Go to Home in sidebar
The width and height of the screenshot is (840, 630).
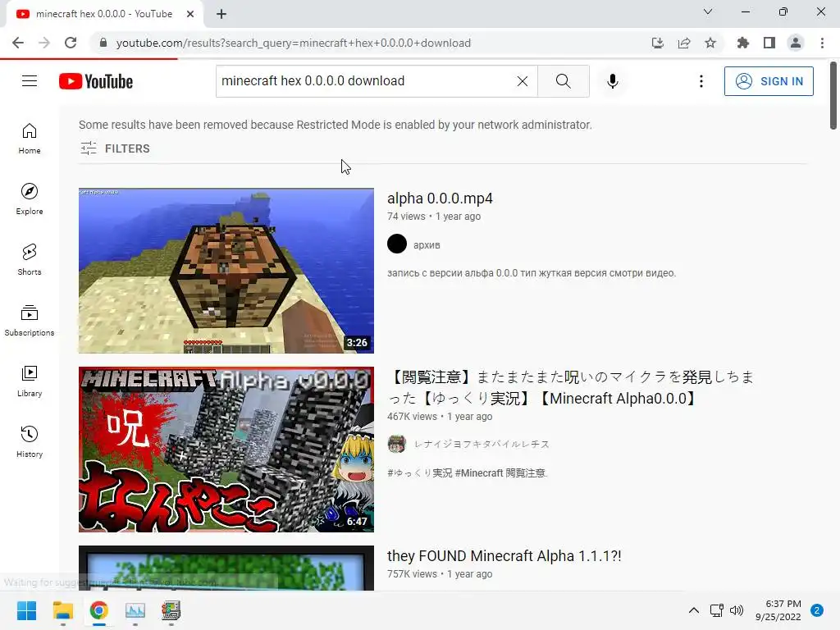point(30,139)
